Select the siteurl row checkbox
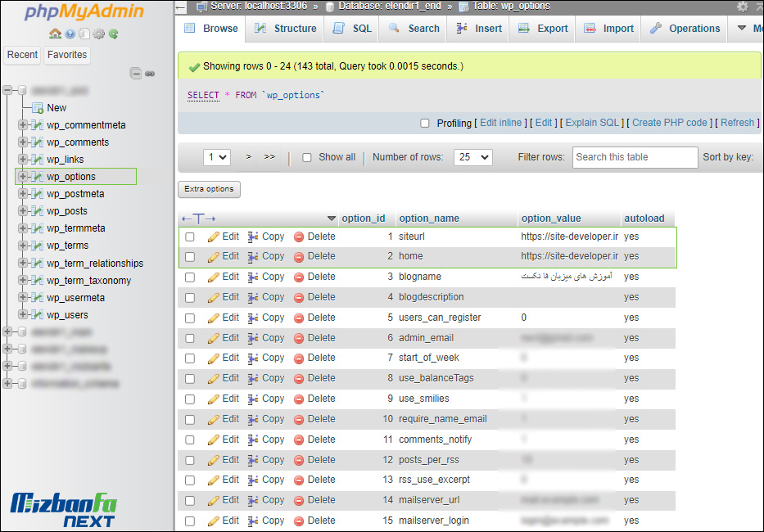Image resolution: width=764 pixels, height=532 pixels. pos(190,237)
